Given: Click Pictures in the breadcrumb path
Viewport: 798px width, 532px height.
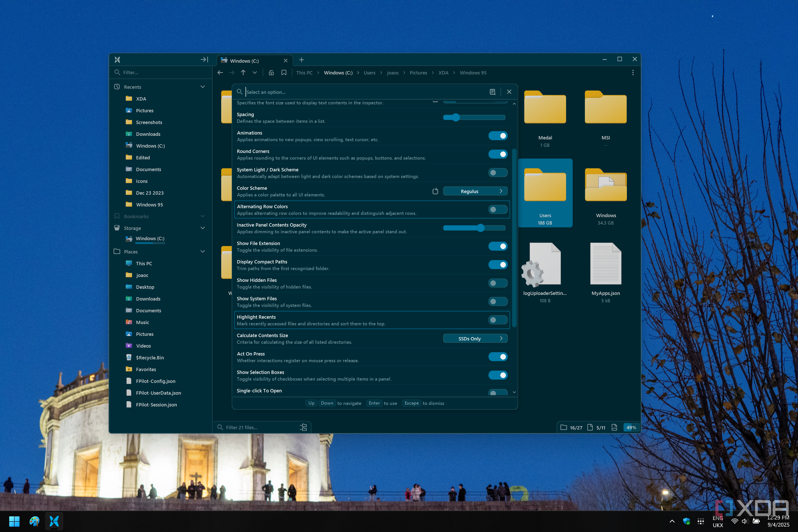Looking at the screenshot, I should pos(418,73).
